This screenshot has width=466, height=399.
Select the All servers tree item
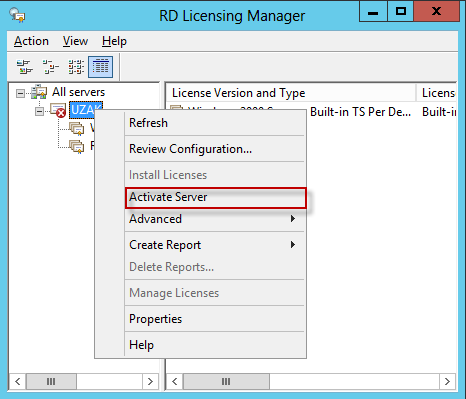coord(78,92)
